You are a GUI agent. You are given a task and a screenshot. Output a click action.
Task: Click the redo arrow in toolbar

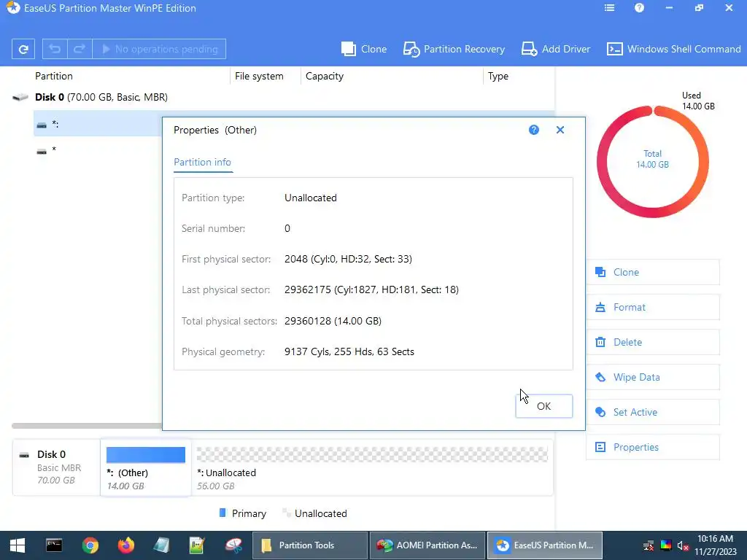click(x=80, y=49)
